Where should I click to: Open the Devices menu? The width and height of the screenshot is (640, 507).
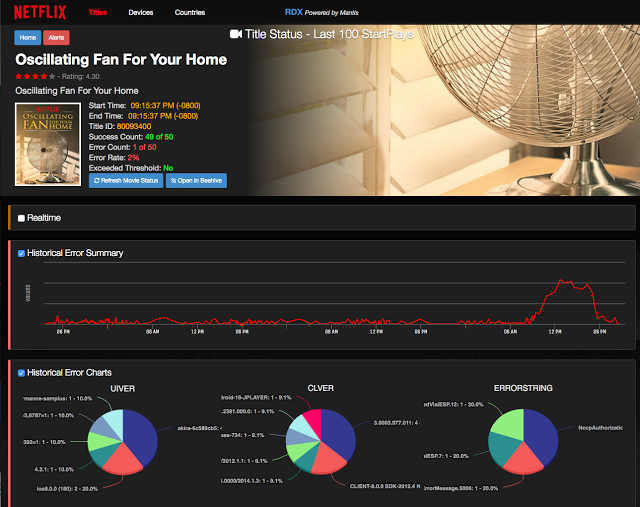point(141,13)
